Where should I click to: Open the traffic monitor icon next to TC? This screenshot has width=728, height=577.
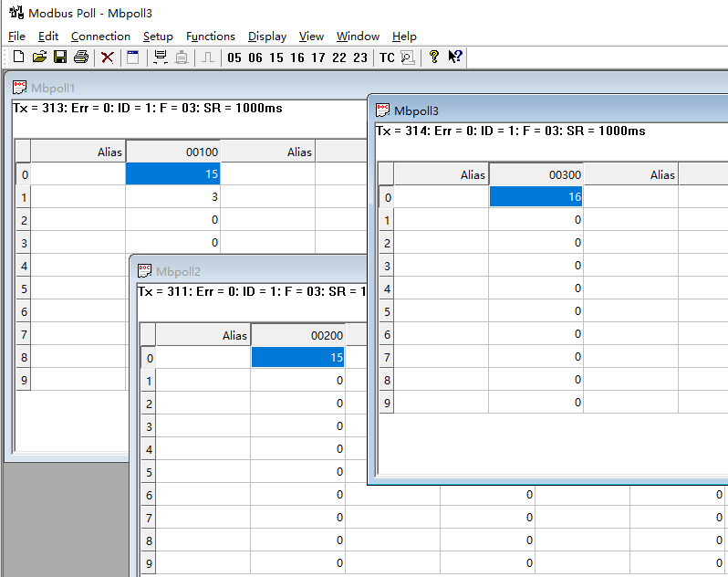[408, 58]
